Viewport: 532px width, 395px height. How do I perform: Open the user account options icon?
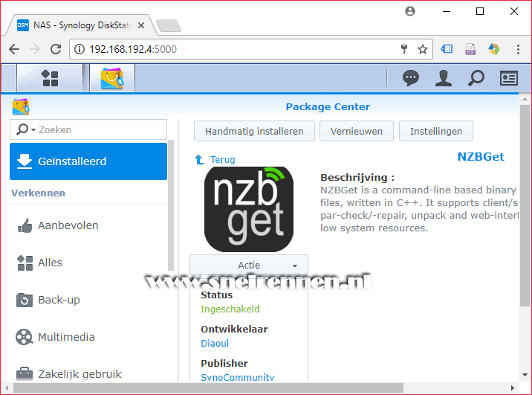444,78
